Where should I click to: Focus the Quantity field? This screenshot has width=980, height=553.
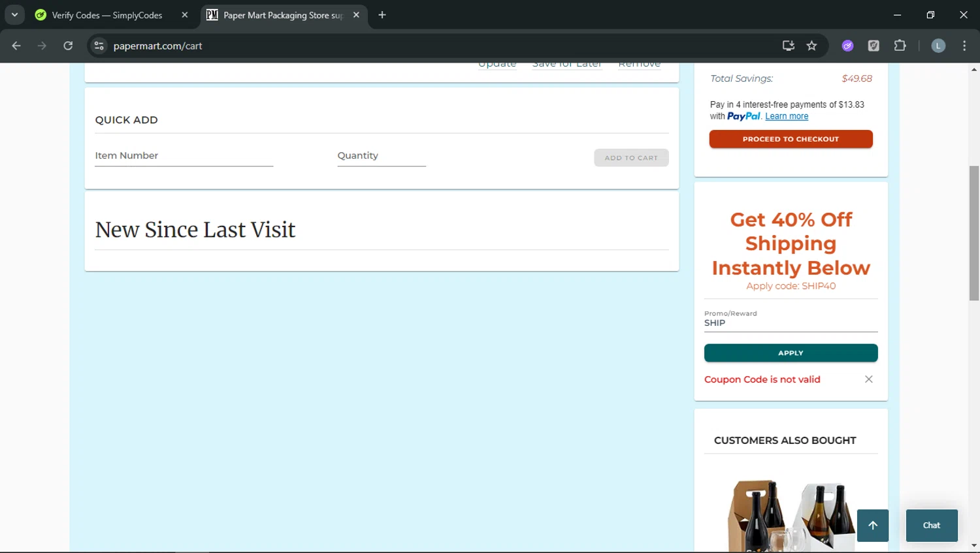[382, 156]
